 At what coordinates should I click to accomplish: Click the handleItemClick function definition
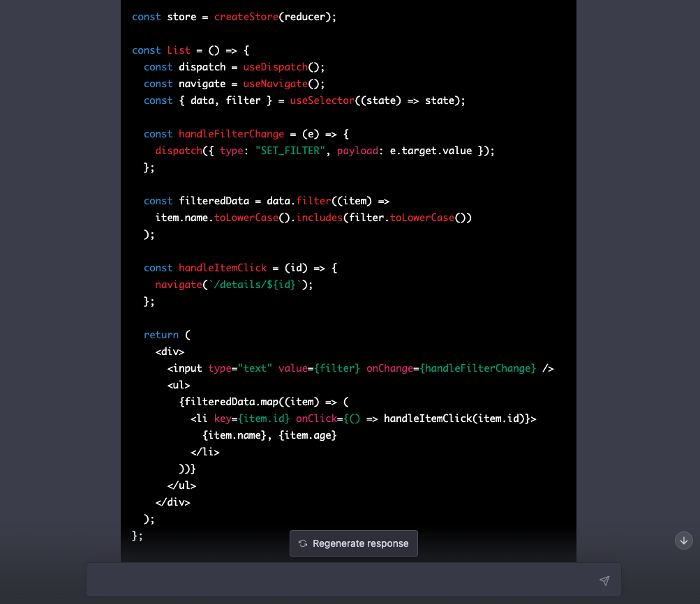223,267
